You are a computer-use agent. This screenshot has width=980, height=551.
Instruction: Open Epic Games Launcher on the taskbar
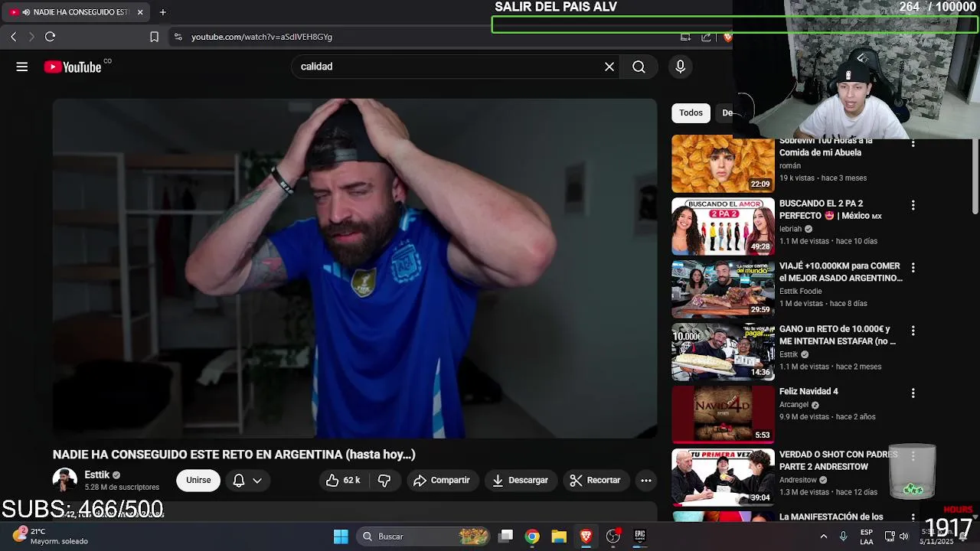639,536
